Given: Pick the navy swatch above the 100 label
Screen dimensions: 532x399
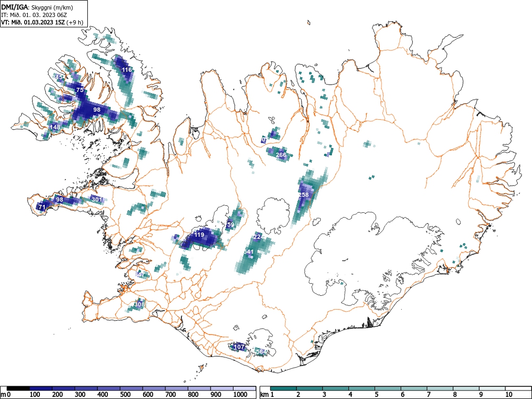Looking at the screenshot, I should pyautogui.click(x=41, y=388).
